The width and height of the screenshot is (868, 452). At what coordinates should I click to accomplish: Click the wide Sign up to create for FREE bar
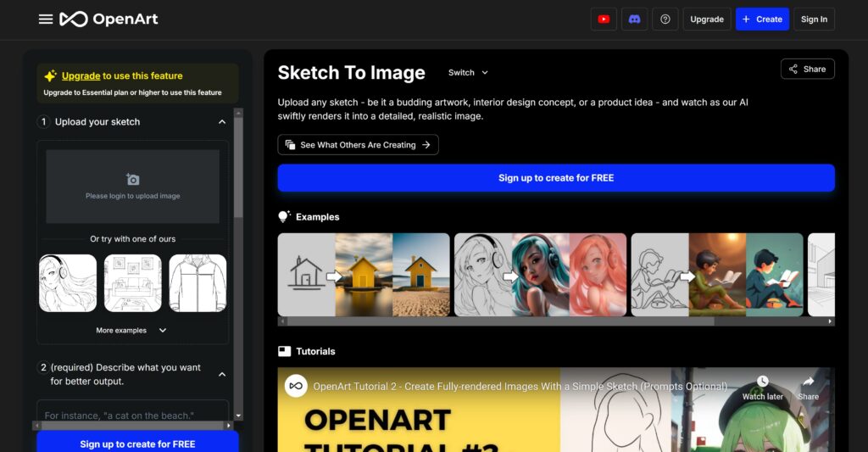556,178
